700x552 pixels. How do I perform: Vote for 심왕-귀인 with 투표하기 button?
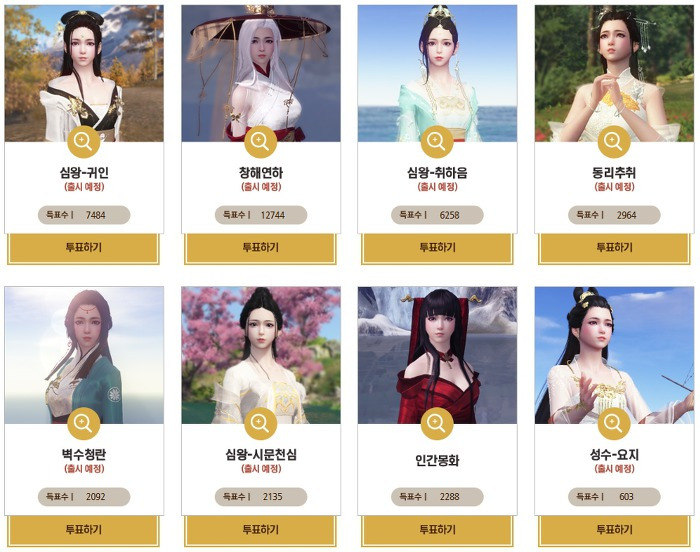[x=83, y=248]
